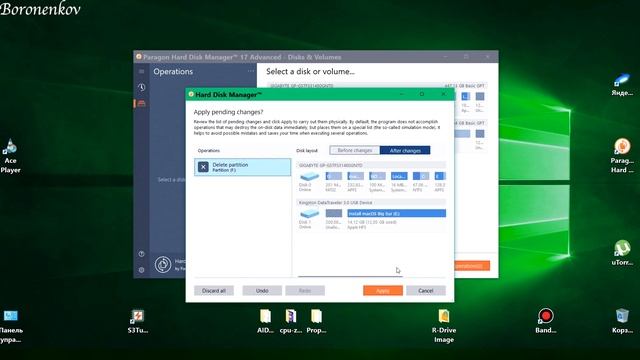The width and height of the screenshot is (640, 360).
Task: Select the Disk 0 drive icon in dialog
Action: 309,177
